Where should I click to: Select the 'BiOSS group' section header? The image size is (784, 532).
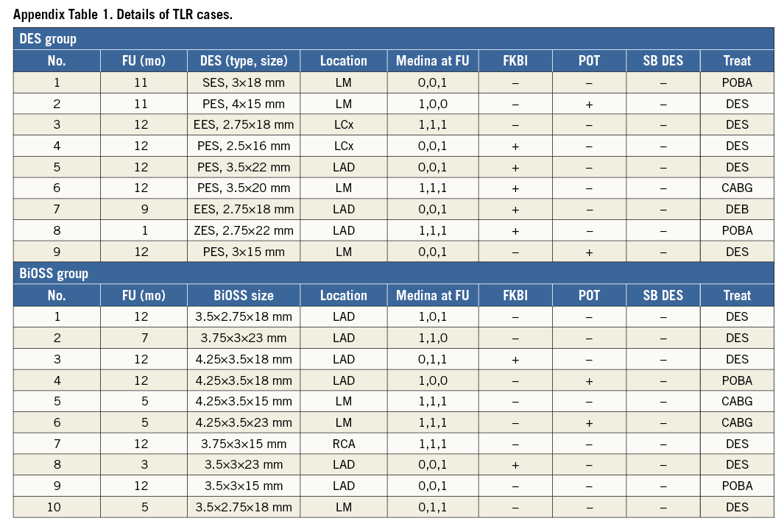(53, 274)
